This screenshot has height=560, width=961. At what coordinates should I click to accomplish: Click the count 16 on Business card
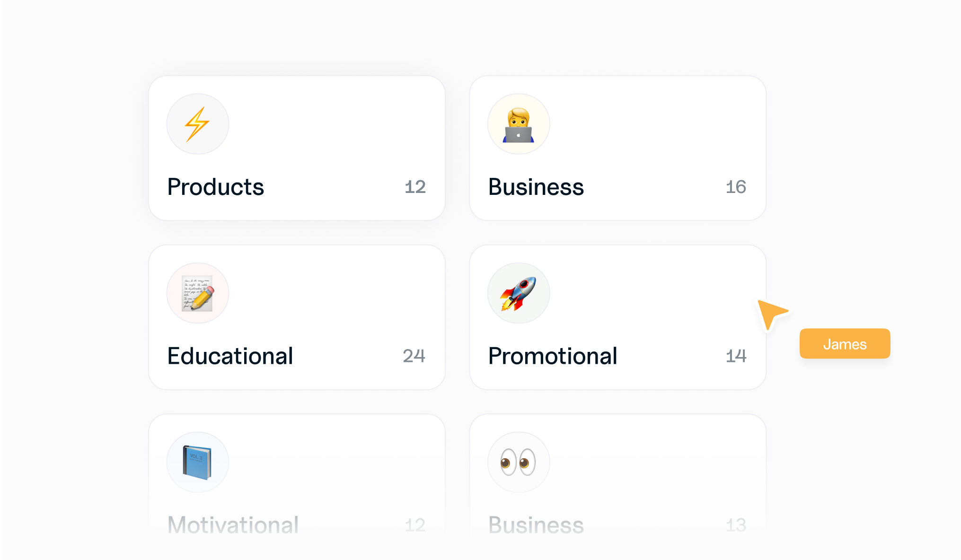(x=735, y=187)
